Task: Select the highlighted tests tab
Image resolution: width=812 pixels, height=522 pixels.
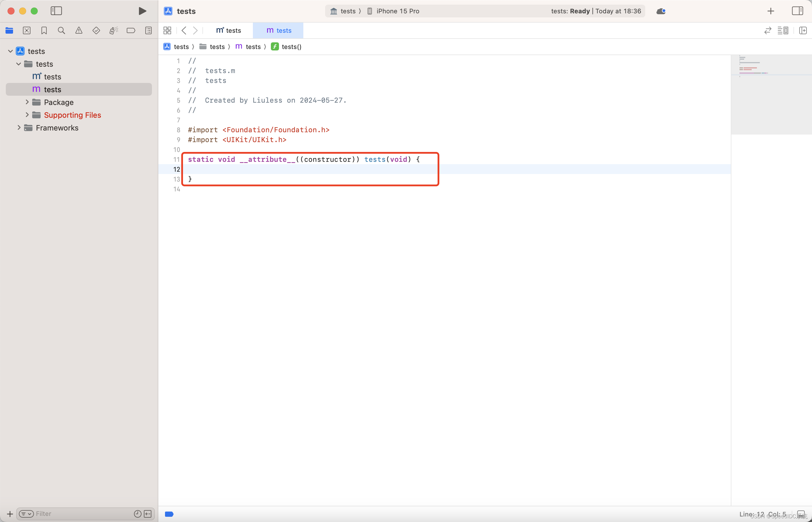Action: [278, 30]
